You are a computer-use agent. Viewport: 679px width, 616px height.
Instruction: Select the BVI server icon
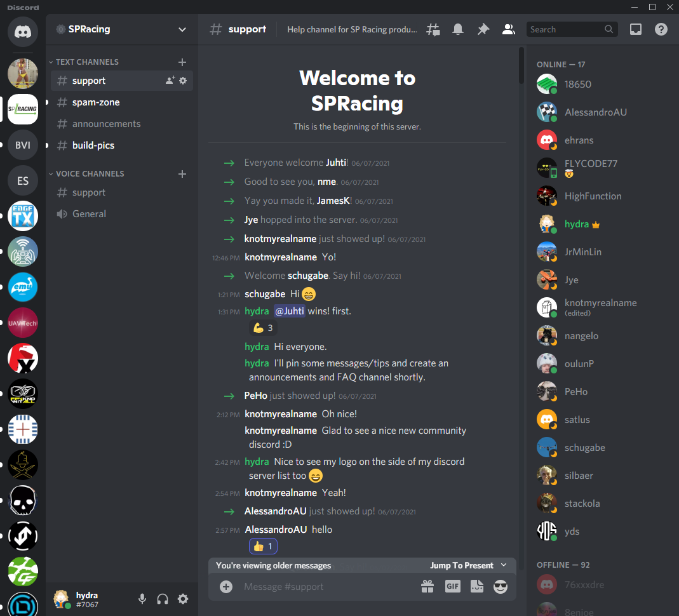pyautogui.click(x=22, y=145)
